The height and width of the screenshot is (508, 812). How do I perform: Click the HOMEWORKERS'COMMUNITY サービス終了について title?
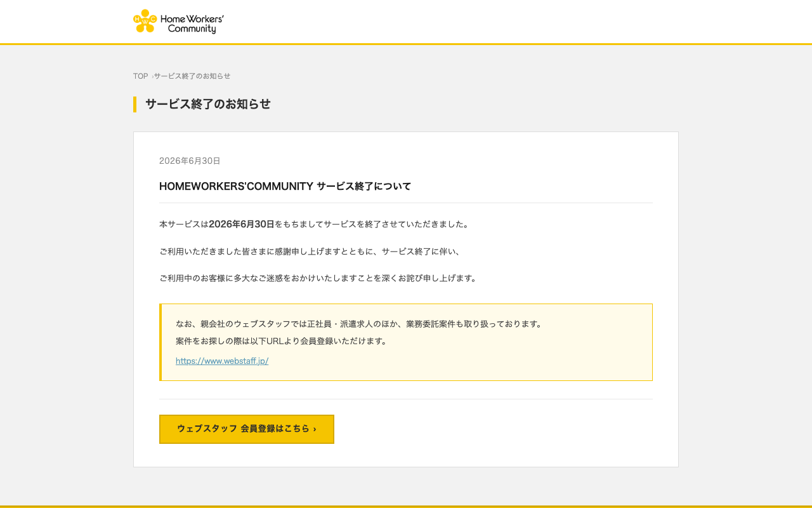point(285,186)
